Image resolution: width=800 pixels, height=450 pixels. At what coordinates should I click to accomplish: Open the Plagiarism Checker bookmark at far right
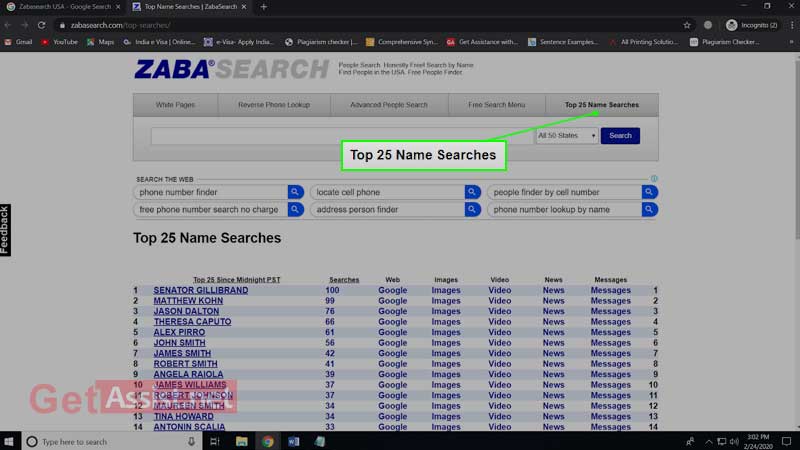coord(724,42)
